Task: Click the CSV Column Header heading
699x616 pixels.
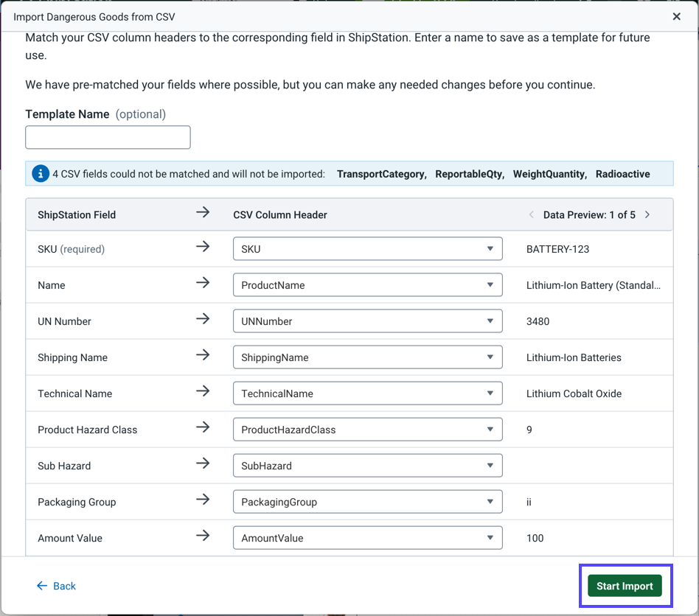Action: click(x=280, y=214)
